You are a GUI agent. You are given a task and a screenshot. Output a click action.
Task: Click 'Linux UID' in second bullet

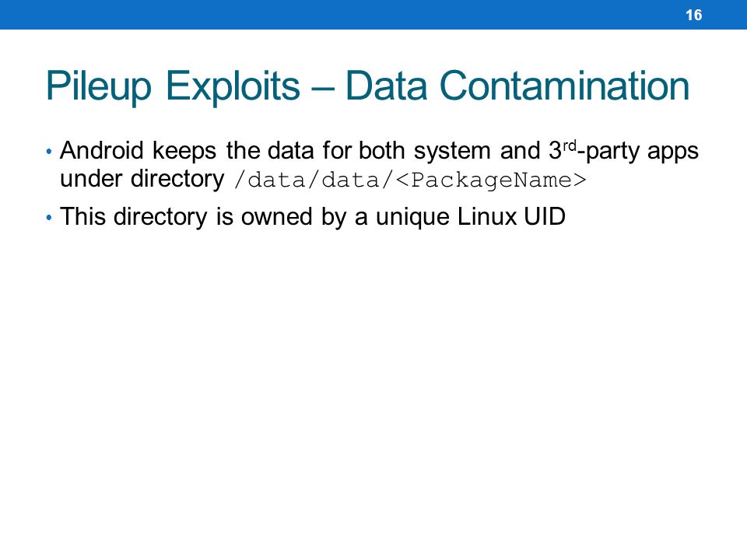tap(511, 217)
